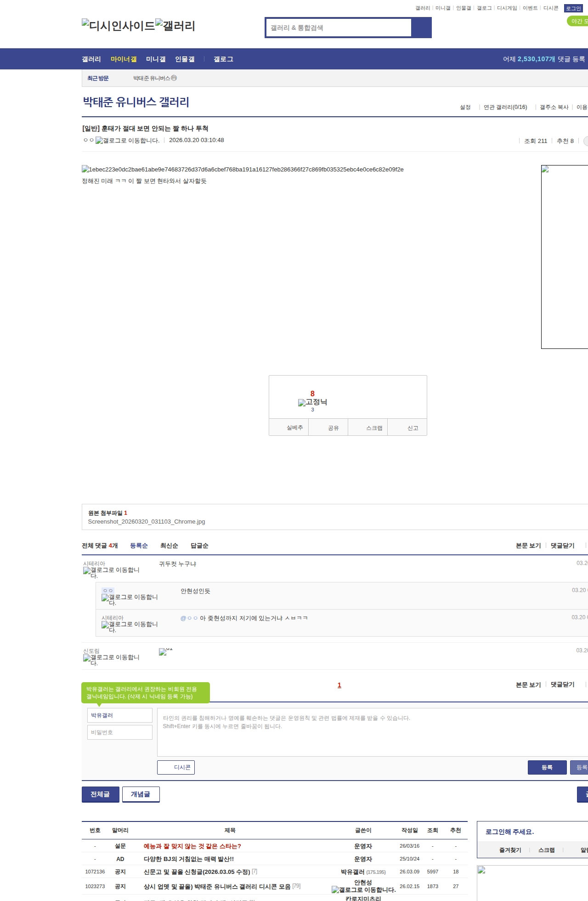
Task: Click the side banner image right of the post
Action: (565, 257)
